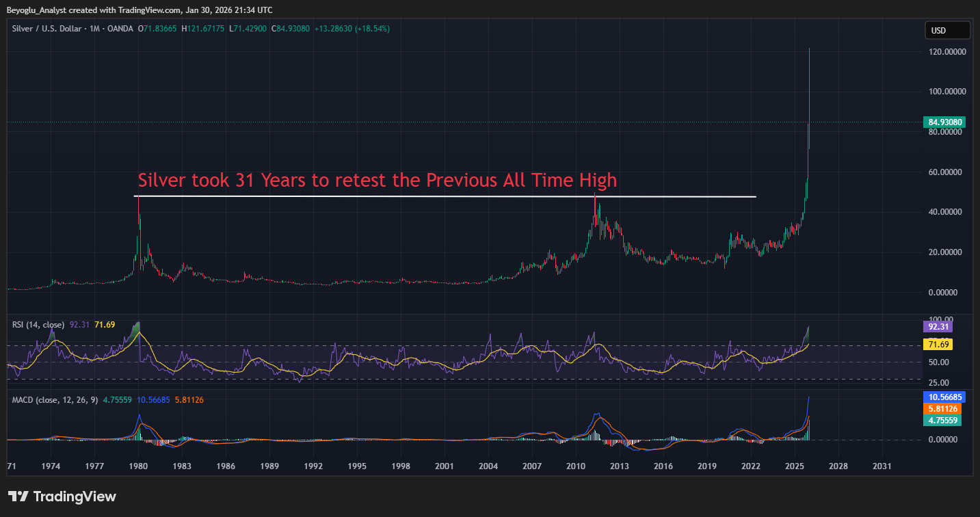Click the 1974 time axis label
This screenshot has width=980, height=517.
(51, 466)
